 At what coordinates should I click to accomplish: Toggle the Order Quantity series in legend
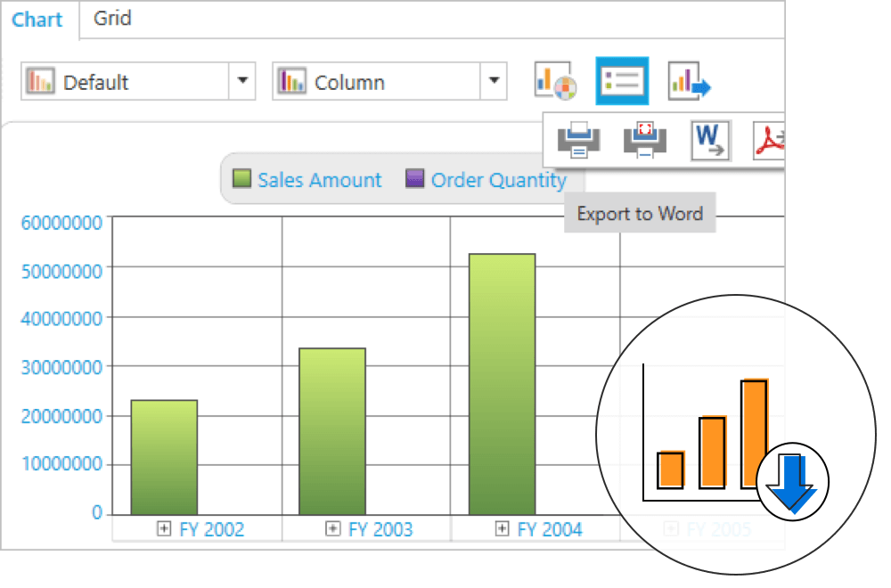click(498, 180)
